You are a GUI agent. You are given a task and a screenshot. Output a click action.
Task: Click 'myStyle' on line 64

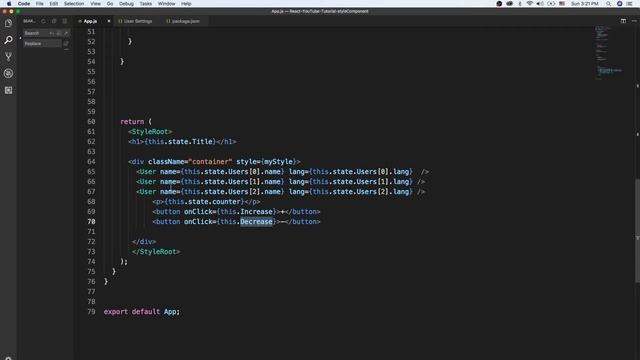[x=278, y=162]
